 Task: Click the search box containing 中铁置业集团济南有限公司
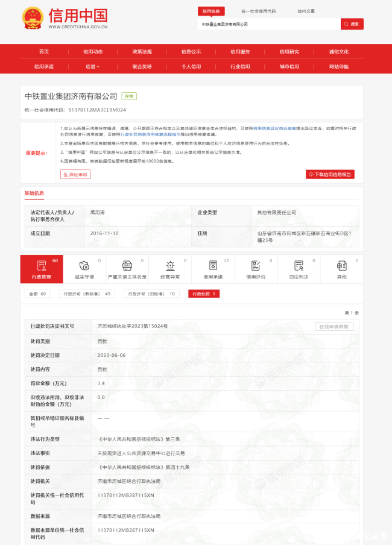coord(269,24)
